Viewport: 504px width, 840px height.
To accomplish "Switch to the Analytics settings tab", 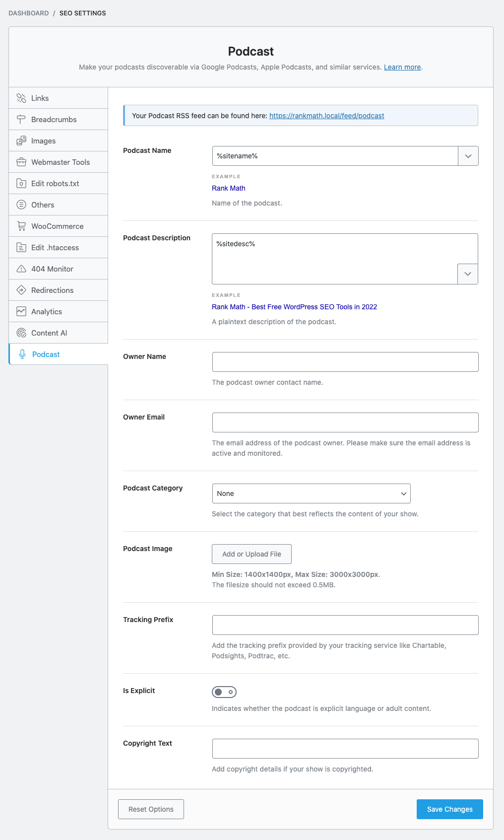I will tap(47, 312).
